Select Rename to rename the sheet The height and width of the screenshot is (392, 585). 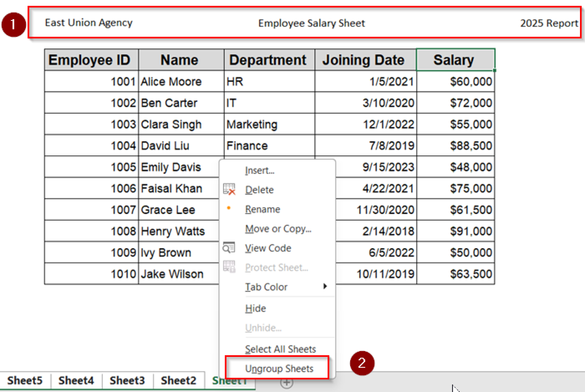[263, 209]
